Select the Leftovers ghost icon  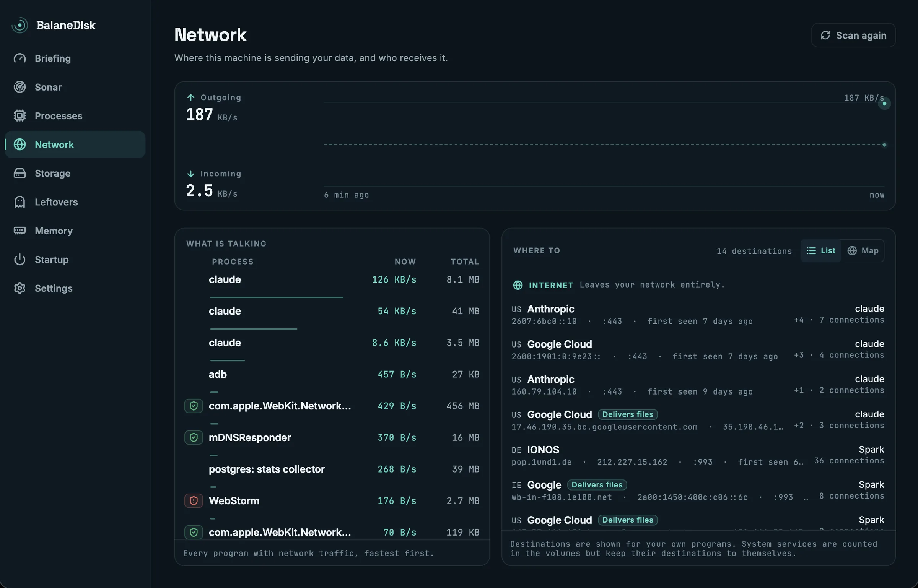20,202
